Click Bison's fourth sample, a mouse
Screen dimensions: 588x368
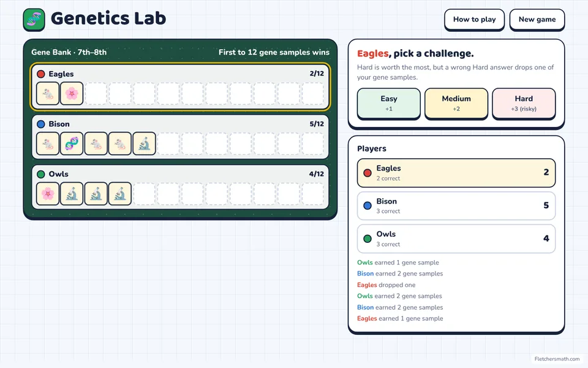pyautogui.click(x=120, y=144)
